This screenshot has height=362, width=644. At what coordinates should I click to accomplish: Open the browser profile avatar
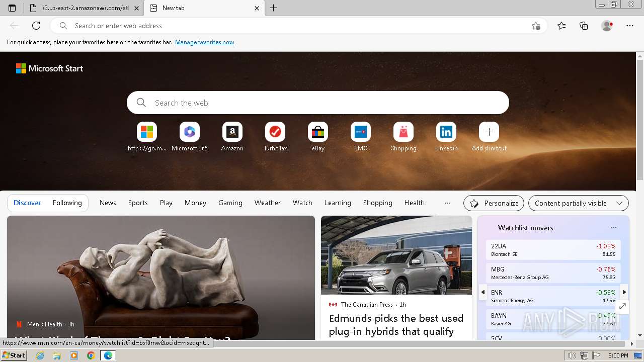pyautogui.click(x=607, y=26)
